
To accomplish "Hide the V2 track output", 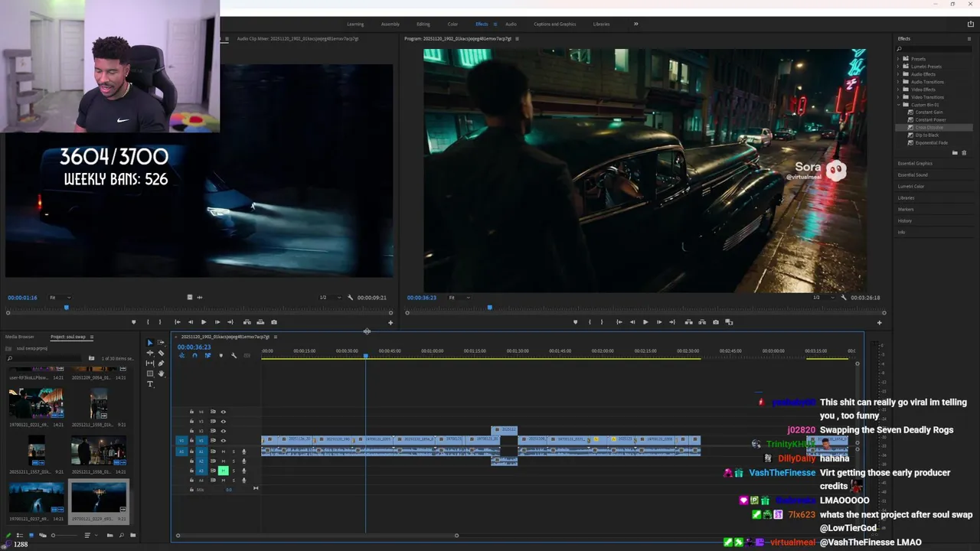I will (223, 431).
